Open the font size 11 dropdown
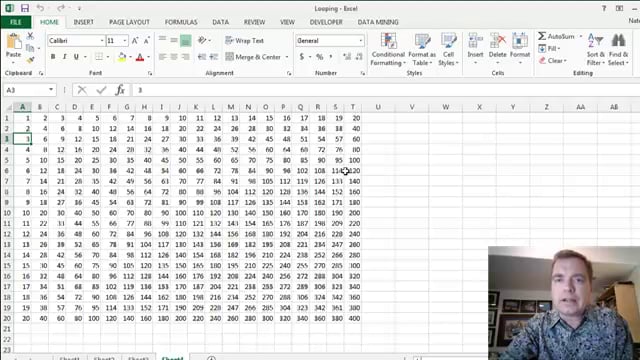Viewport: 640px width, 360px height. [x=124, y=41]
